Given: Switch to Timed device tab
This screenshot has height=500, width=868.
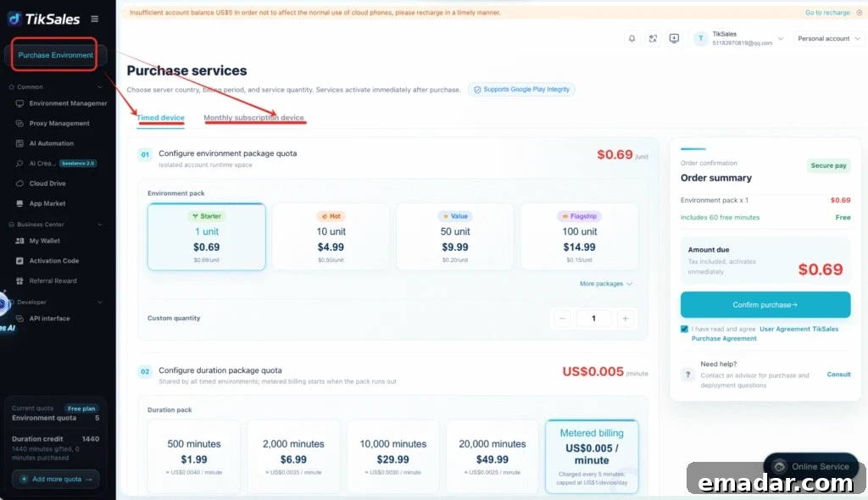Looking at the screenshot, I should click(160, 118).
